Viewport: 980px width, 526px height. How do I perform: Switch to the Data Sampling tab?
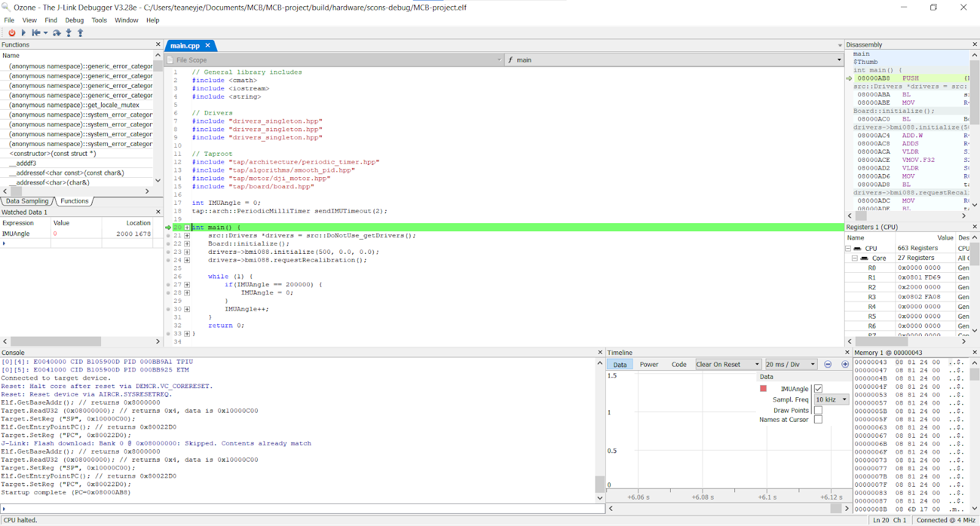tap(27, 201)
